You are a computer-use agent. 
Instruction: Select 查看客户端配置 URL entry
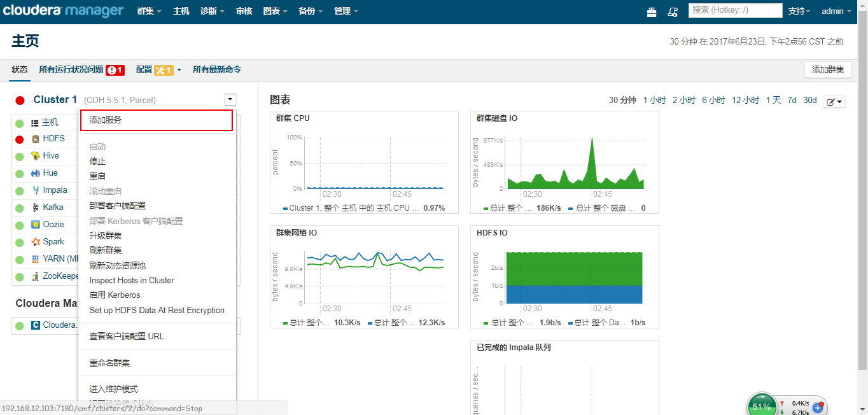tap(127, 337)
